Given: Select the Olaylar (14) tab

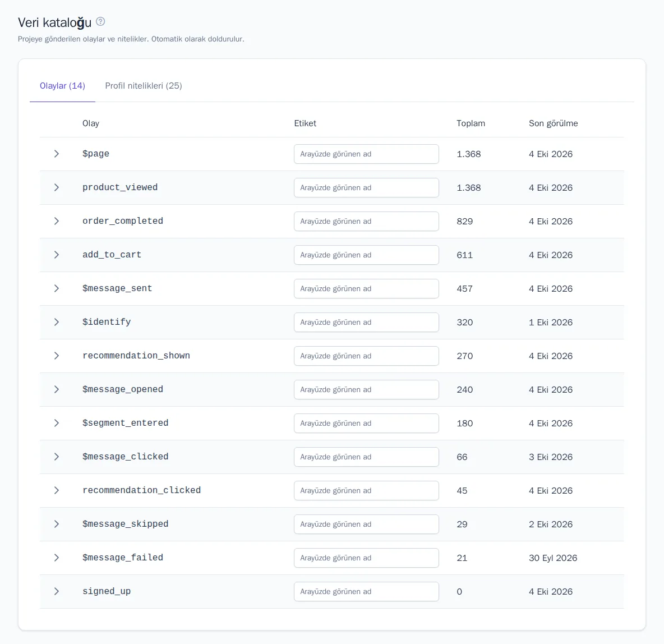Looking at the screenshot, I should point(62,86).
